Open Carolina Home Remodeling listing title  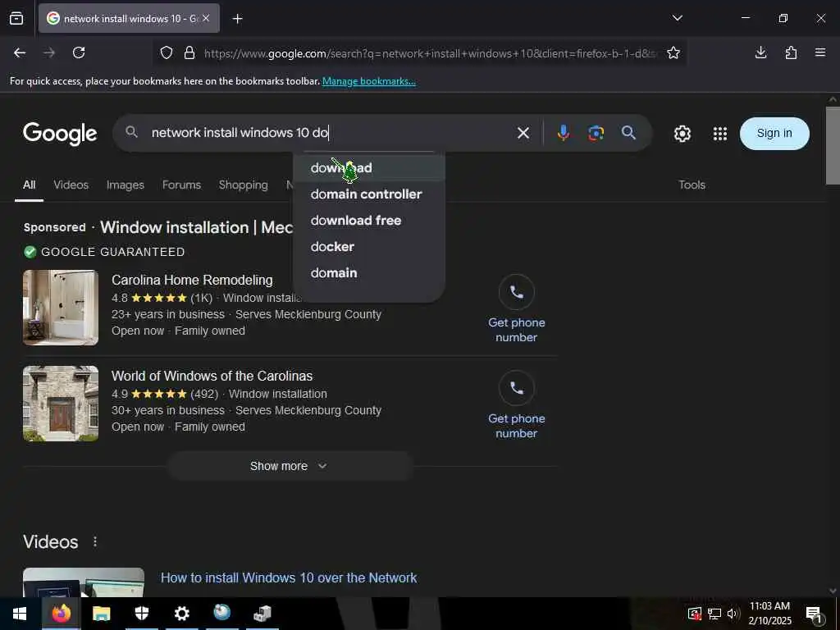pyautogui.click(x=192, y=281)
